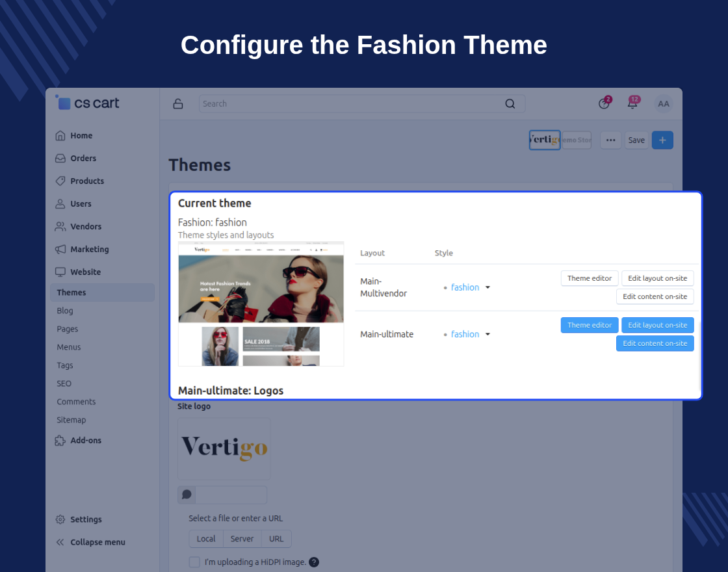728x572 pixels.
Task: Click the Collapse menu chevrons icon
Action: pyautogui.click(x=60, y=542)
